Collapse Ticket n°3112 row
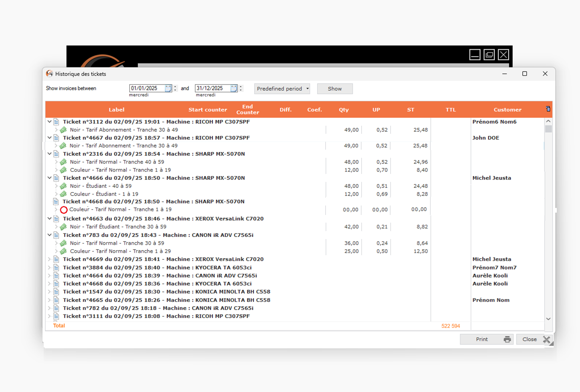 pos(49,122)
